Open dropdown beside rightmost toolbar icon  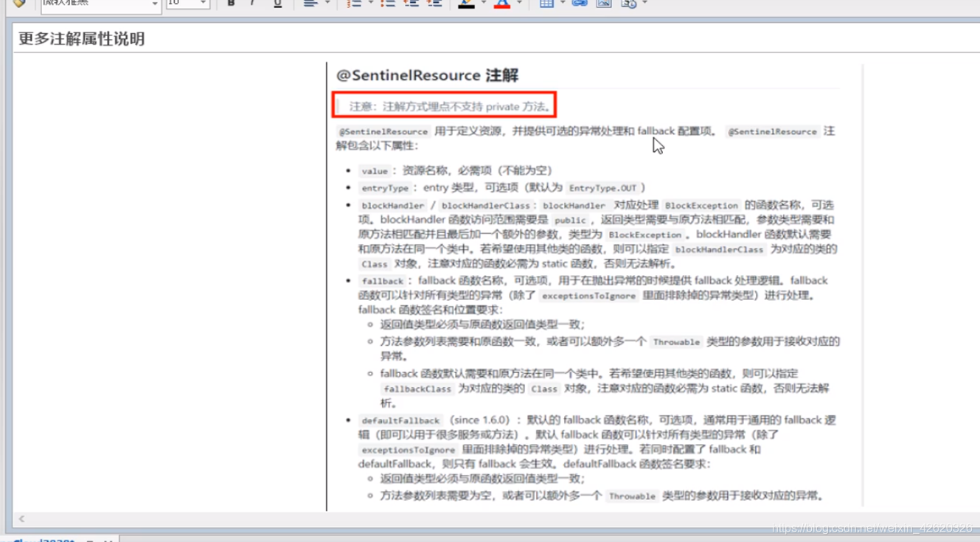[644, 3]
